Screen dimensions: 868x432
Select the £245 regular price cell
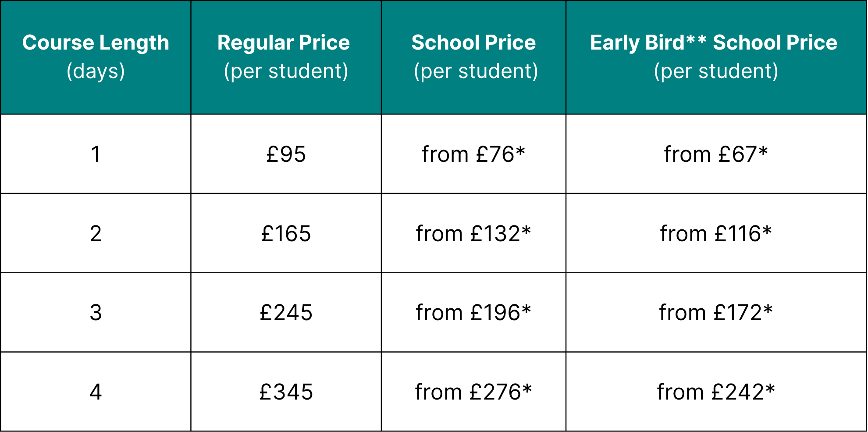click(x=286, y=313)
